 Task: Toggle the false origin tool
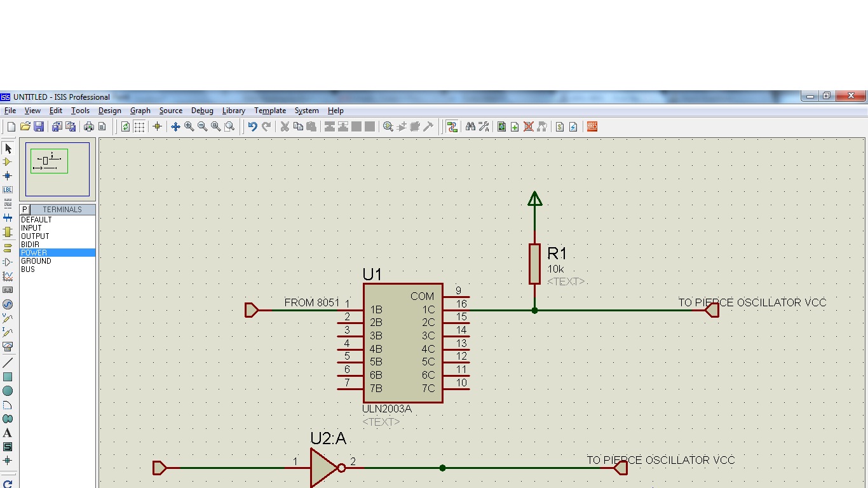157,127
